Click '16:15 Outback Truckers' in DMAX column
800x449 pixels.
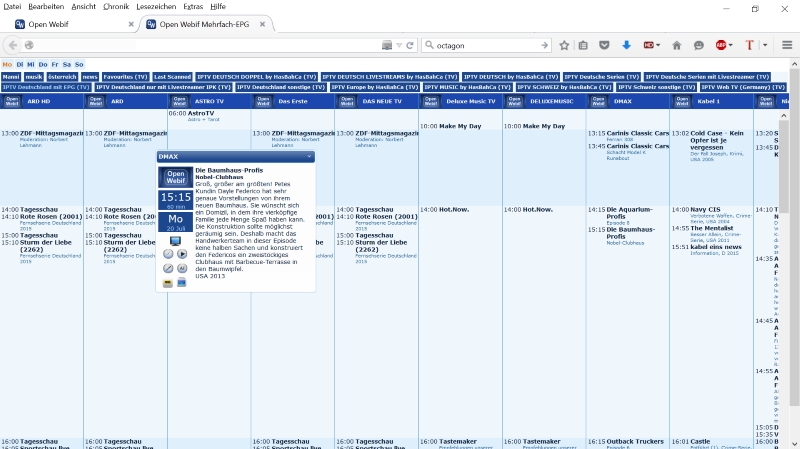coord(626,442)
